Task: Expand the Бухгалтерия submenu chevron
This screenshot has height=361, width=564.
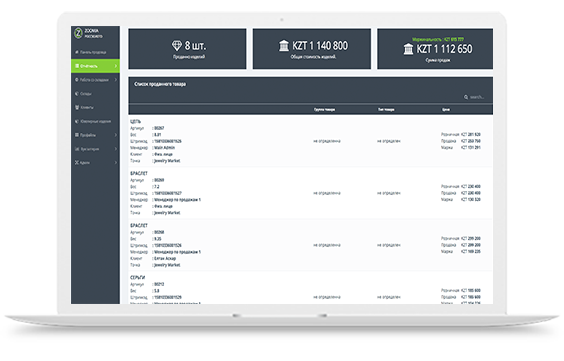Action: [116, 149]
